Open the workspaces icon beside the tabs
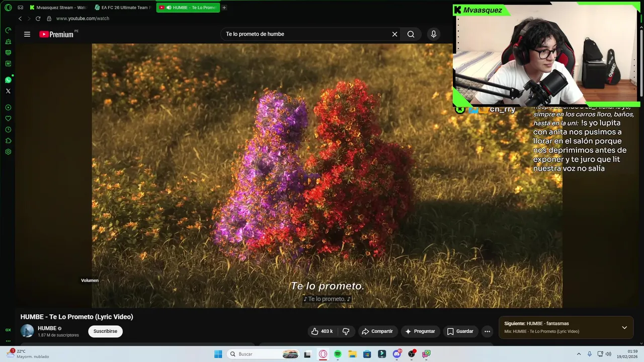The image size is (644, 362). 21,8
